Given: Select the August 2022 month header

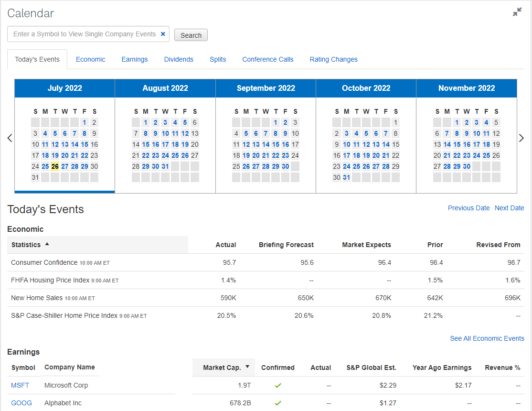Looking at the screenshot, I should [x=165, y=88].
